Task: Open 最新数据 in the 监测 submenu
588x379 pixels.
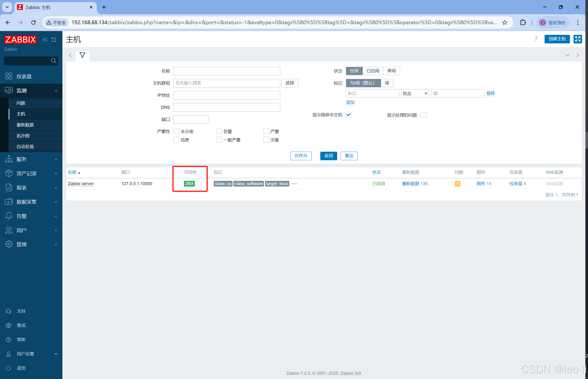Action: point(25,125)
